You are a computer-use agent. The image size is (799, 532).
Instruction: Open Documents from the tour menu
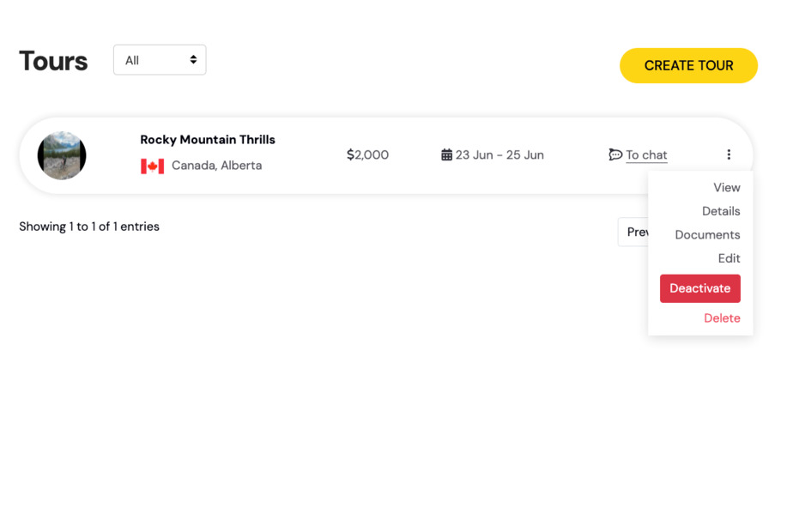pyautogui.click(x=707, y=235)
